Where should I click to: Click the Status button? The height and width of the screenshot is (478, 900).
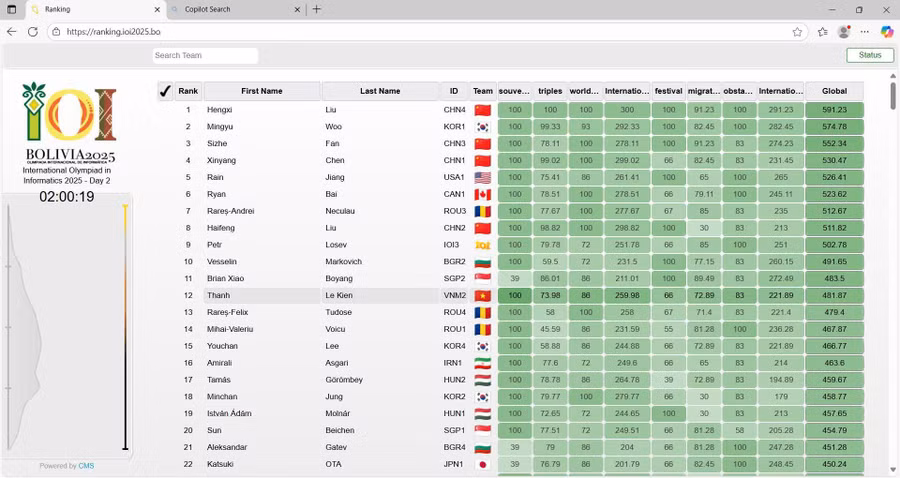[869, 55]
